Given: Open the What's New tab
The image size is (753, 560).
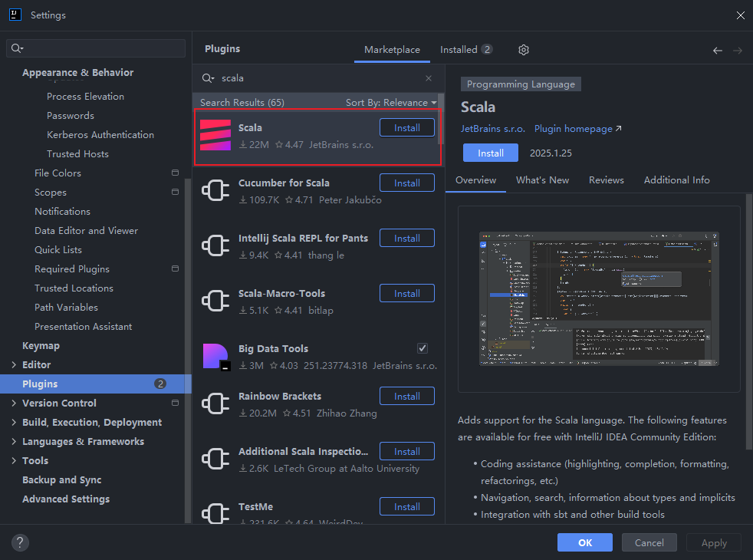Looking at the screenshot, I should click(542, 180).
